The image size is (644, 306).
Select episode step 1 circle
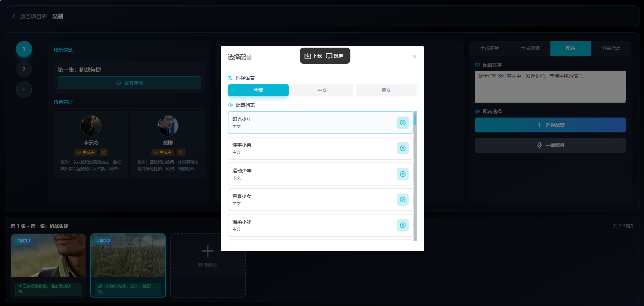24,49
